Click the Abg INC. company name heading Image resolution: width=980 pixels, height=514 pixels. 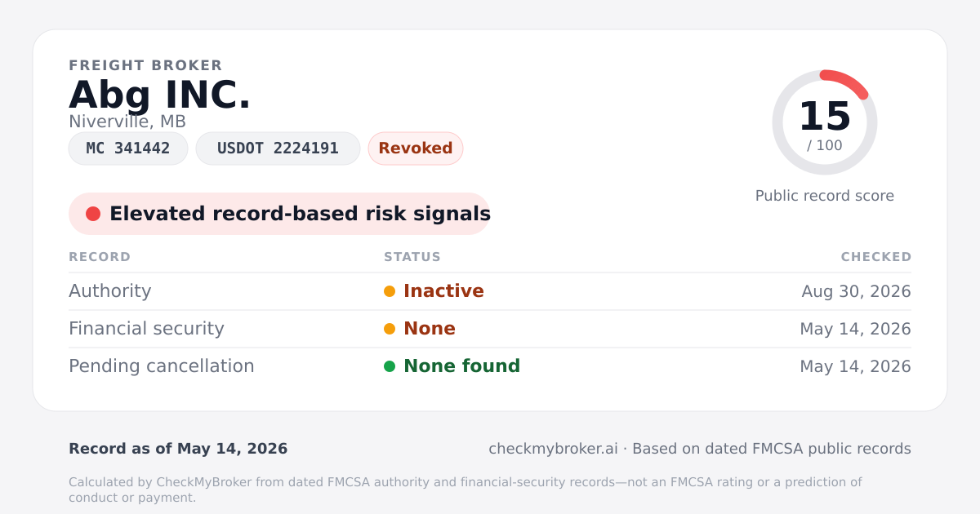click(x=160, y=95)
